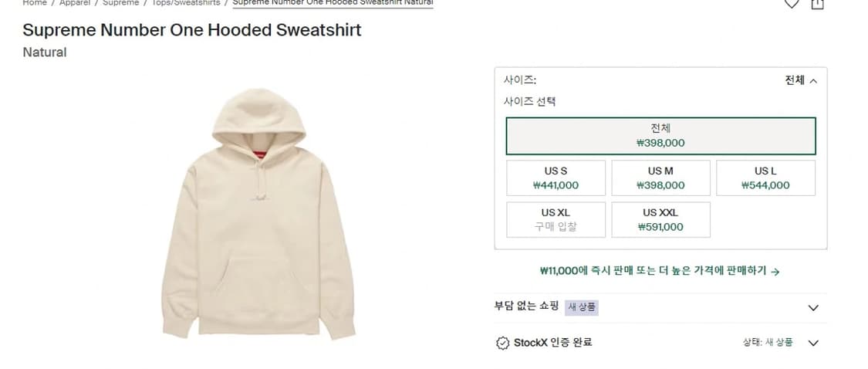Click the heart favorite icon
Image resolution: width=868 pixels, height=369 pixels.
tap(792, 3)
